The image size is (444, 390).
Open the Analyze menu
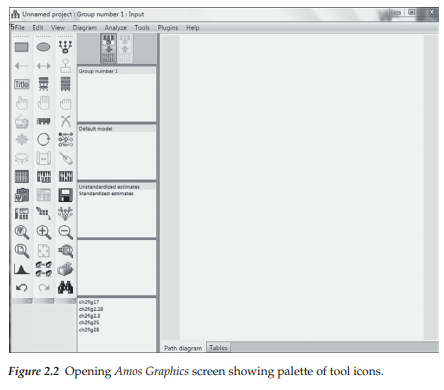pyautogui.click(x=116, y=28)
